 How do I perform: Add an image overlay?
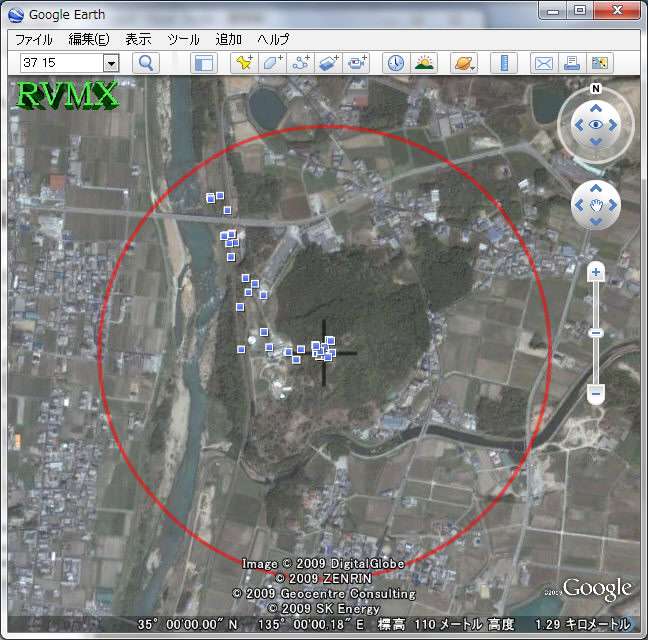[329, 63]
